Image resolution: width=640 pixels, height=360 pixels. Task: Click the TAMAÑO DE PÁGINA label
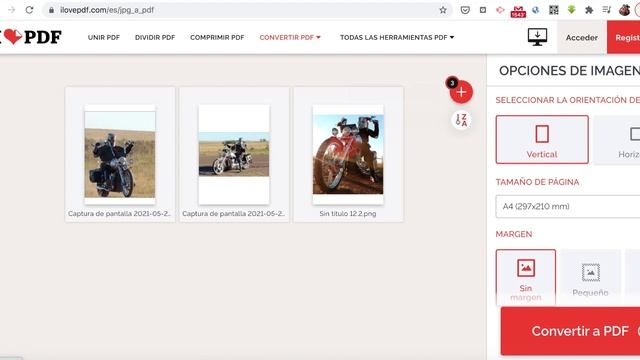click(x=537, y=182)
